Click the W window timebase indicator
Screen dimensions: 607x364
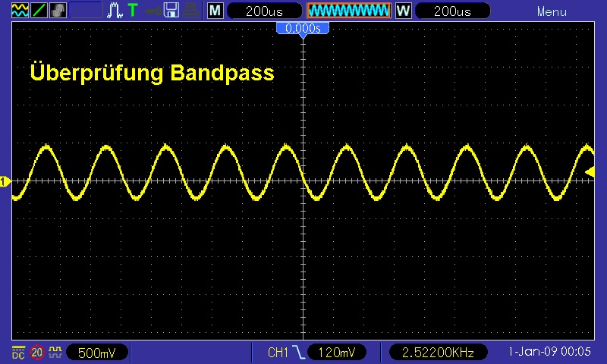click(404, 11)
